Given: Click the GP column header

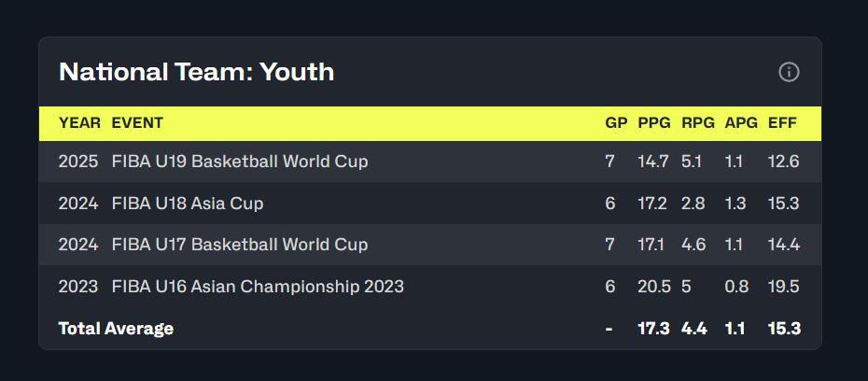Looking at the screenshot, I should [x=616, y=123].
